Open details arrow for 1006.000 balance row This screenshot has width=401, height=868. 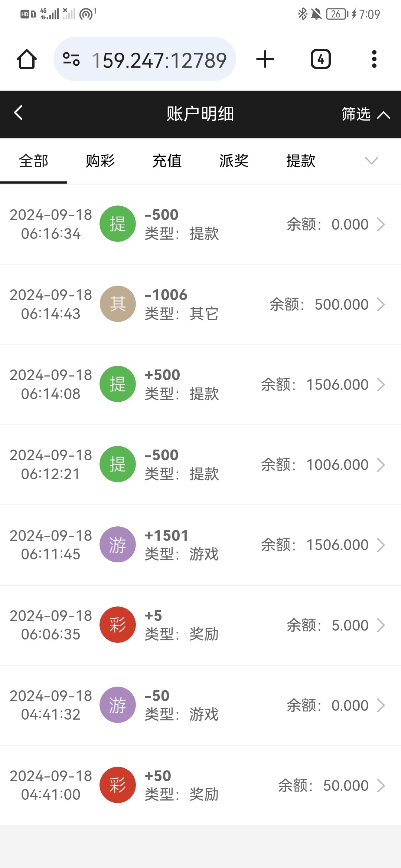click(x=381, y=465)
